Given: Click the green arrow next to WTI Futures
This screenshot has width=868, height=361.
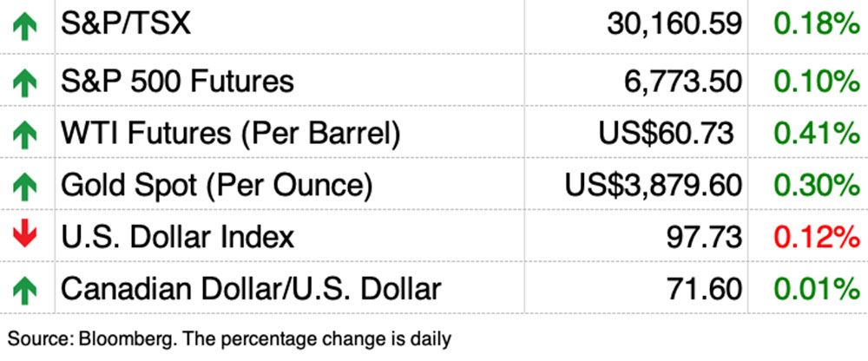Looking at the screenshot, I should coord(25,134).
